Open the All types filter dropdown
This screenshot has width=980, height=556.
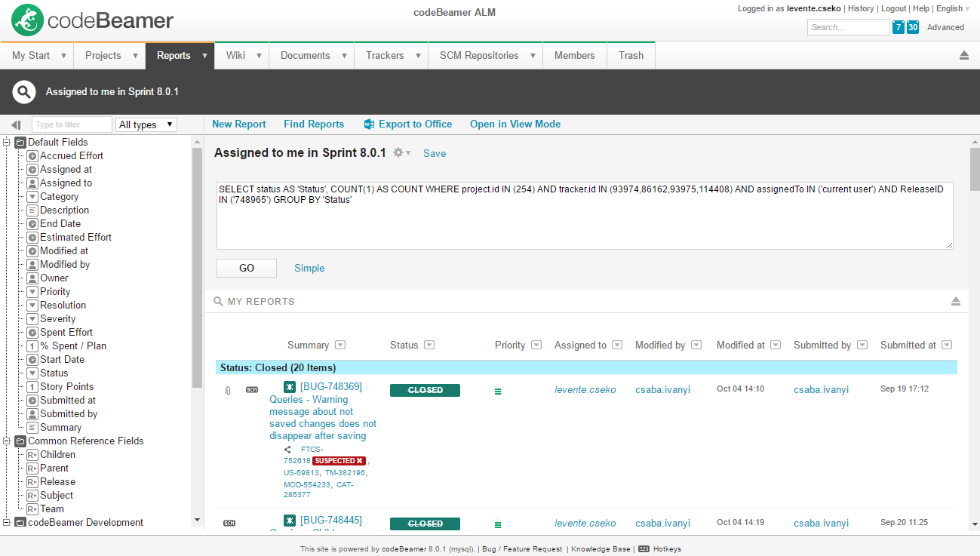coord(146,124)
